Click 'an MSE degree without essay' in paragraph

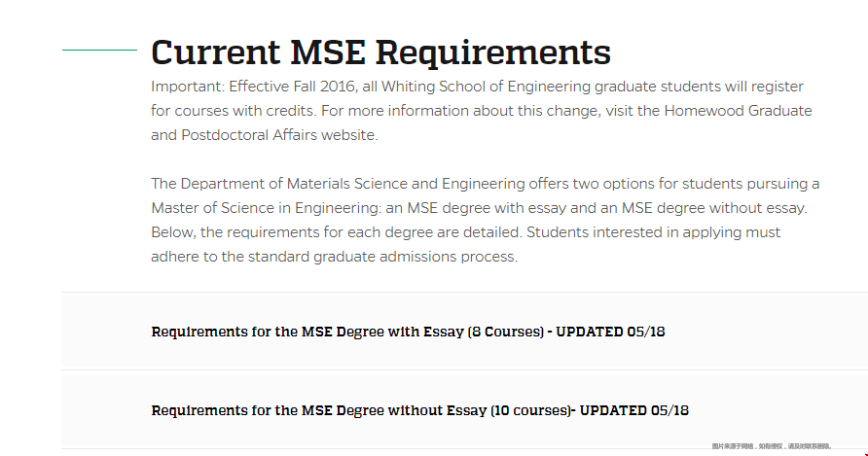(703, 208)
